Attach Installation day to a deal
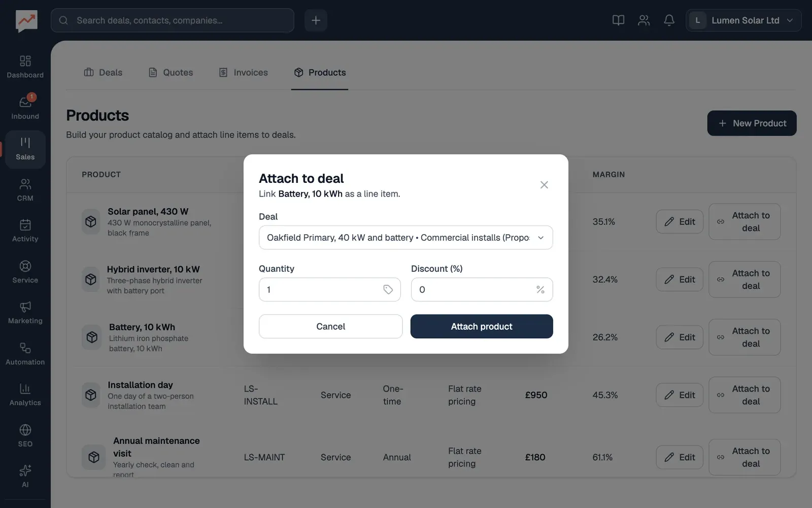 [745, 395]
